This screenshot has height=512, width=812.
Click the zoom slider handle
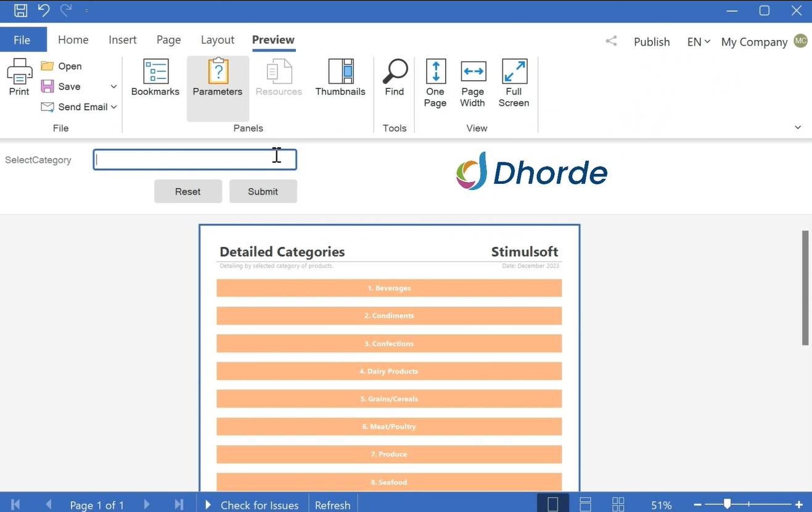click(x=728, y=504)
